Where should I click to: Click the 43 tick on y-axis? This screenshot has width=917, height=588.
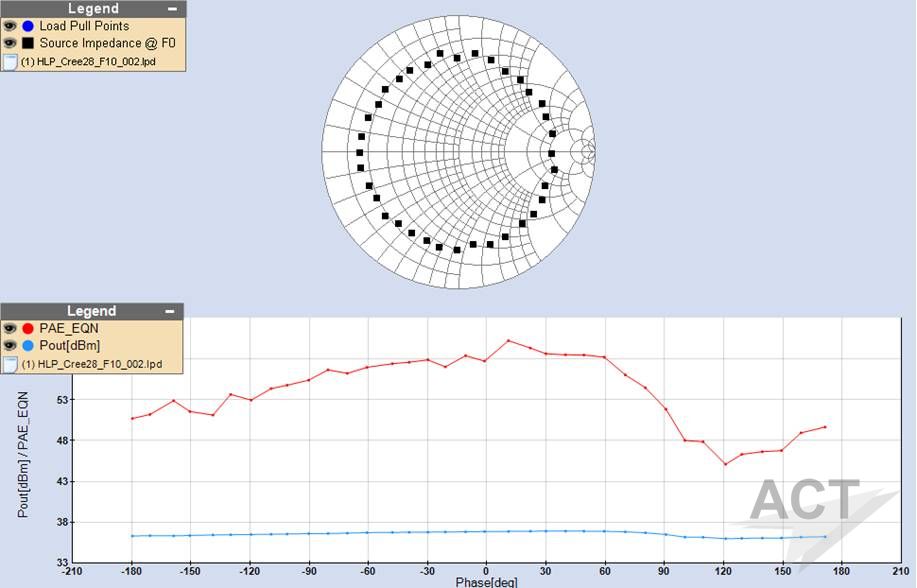click(62, 482)
